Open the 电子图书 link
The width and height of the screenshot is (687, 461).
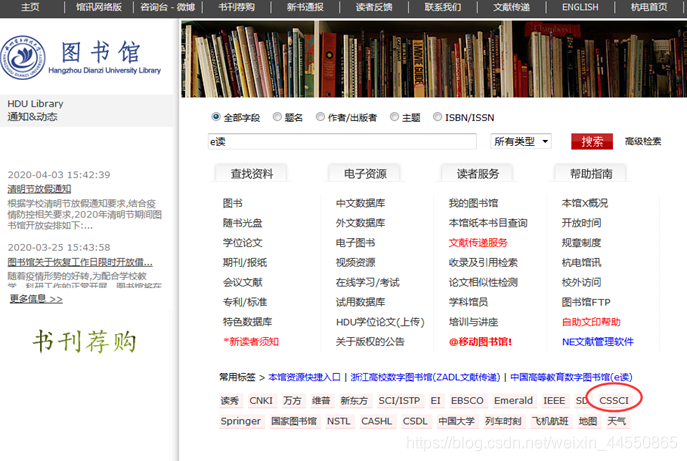point(355,242)
